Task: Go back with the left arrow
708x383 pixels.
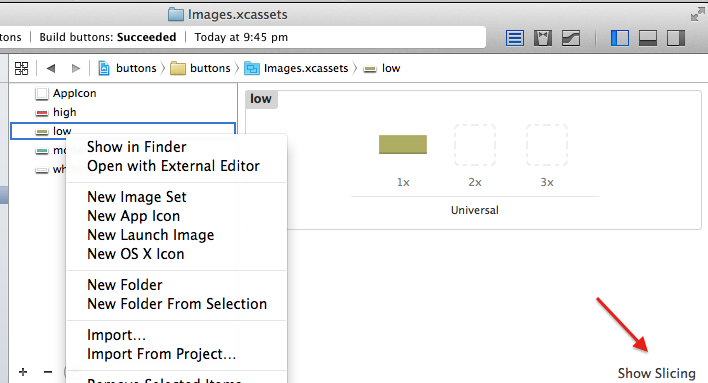Action: tap(51, 68)
